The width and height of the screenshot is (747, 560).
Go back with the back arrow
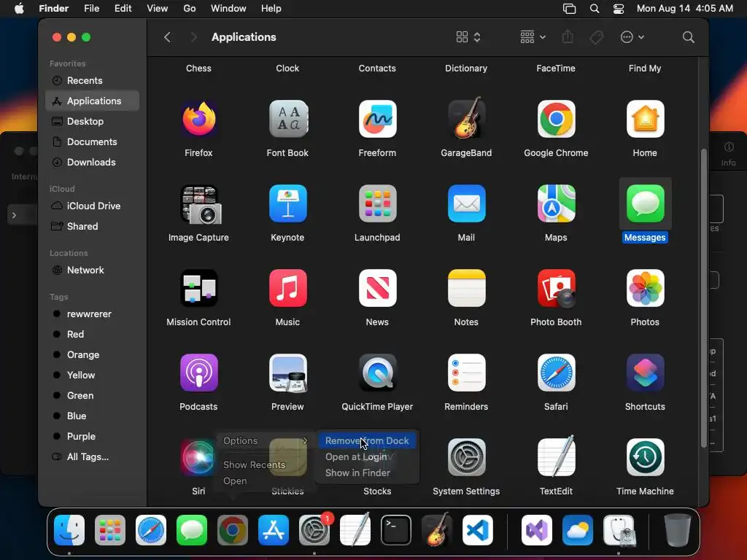click(167, 37)
